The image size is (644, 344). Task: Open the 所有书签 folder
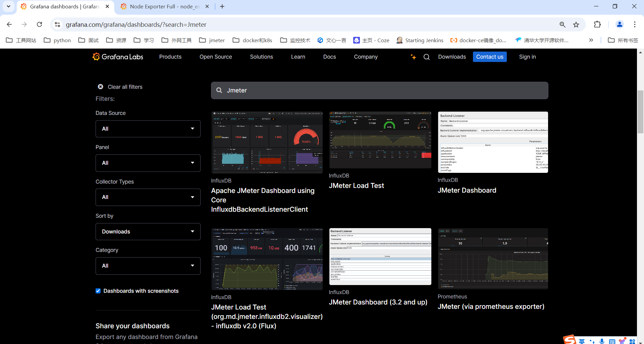coord(623,40)
